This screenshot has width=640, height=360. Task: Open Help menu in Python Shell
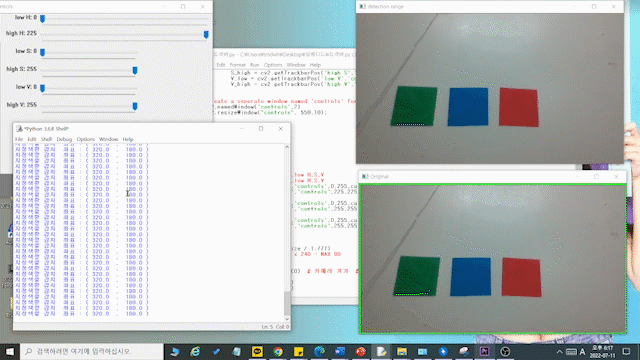pos(128,139)
